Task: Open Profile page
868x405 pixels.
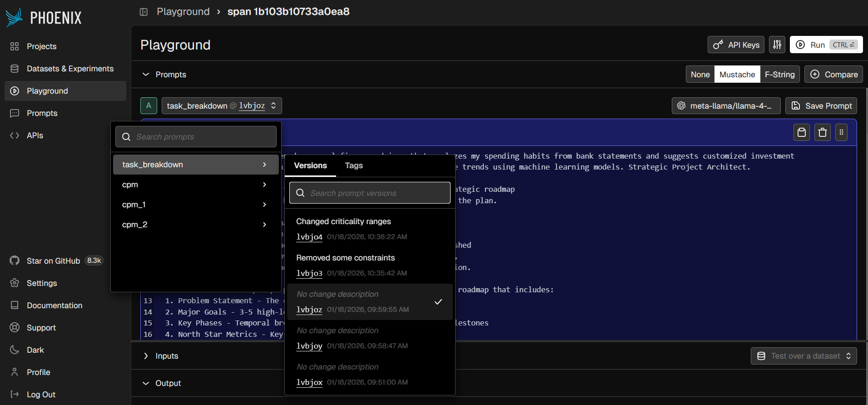Action: click(65, 372)
